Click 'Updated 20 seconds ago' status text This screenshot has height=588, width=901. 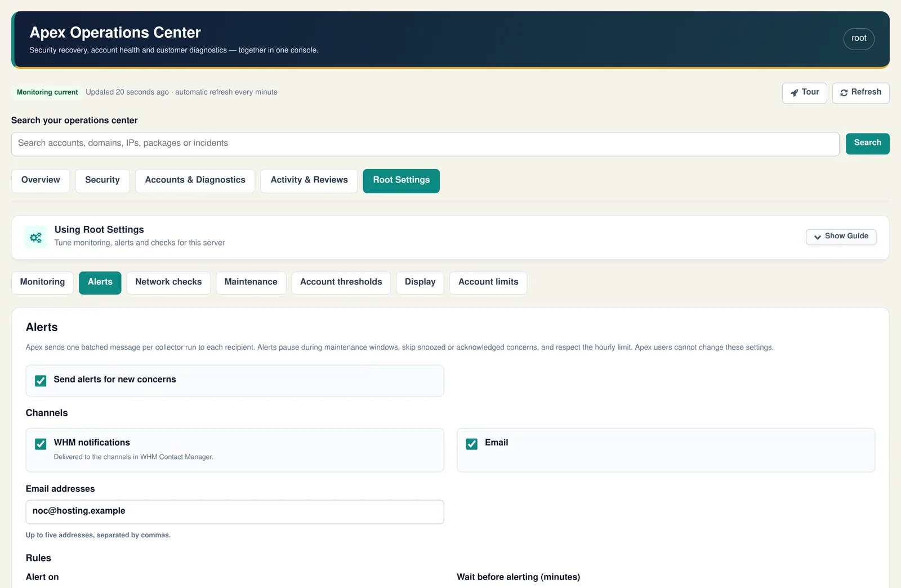point(127,92)
